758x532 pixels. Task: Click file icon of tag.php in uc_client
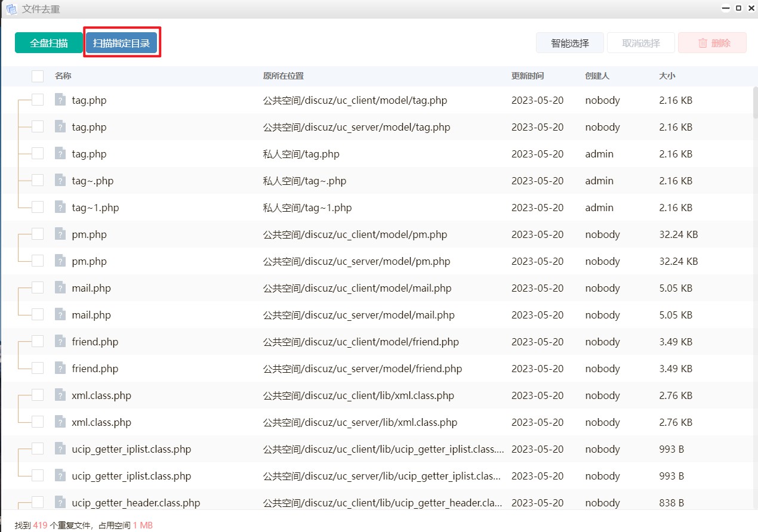click(60, 100)
